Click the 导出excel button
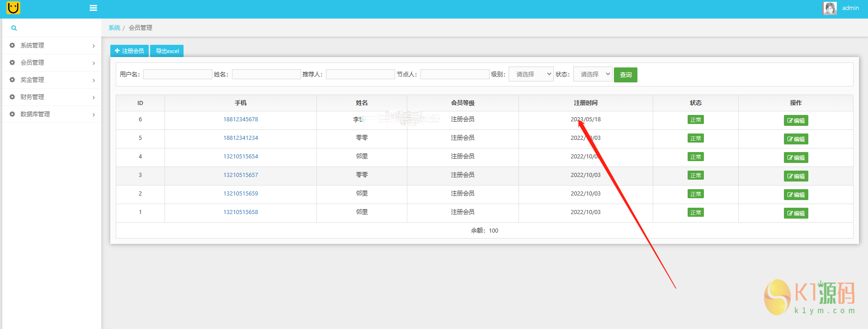 click(x=167, y=51)
